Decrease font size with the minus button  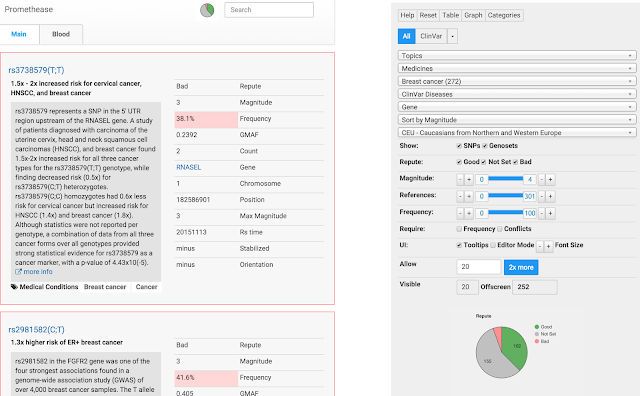540,246
